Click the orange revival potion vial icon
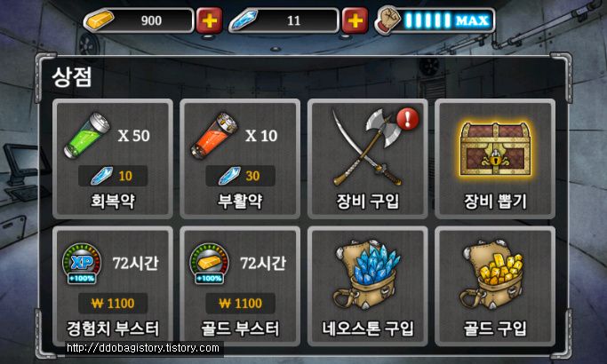Viewport: 607px width, 364px height. click(x=214, y=135)
